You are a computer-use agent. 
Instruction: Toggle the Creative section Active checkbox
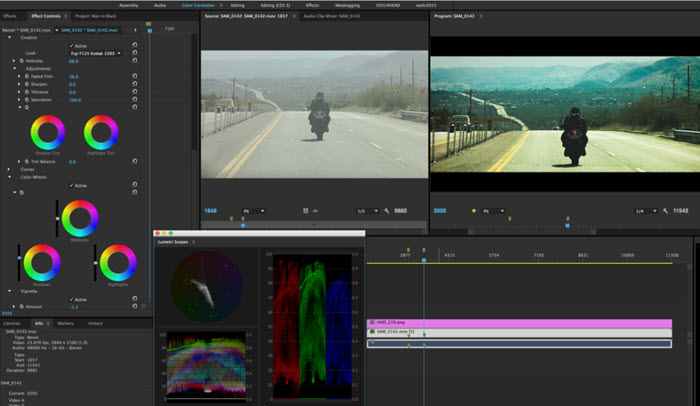pyautogui.click(x=70, y=45)
